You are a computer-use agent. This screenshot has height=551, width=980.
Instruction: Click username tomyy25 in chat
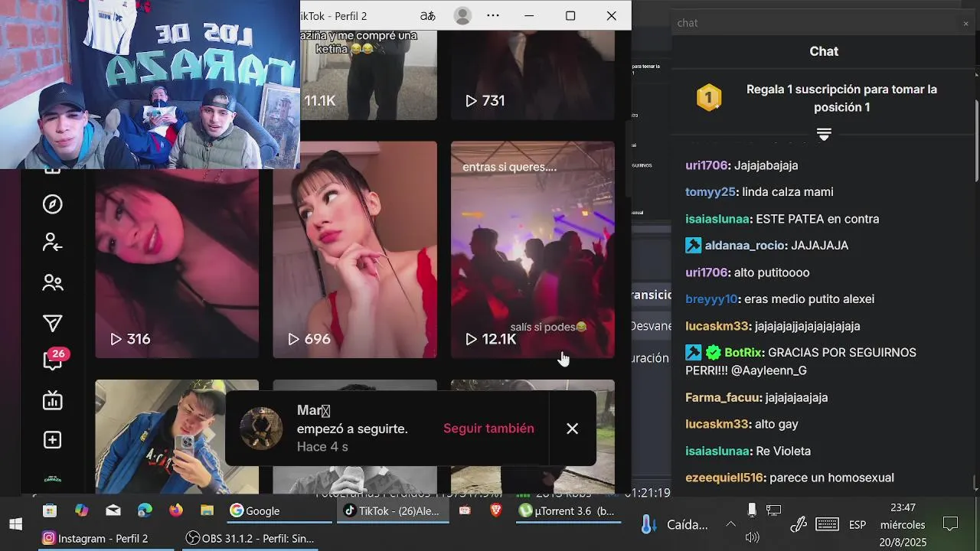click(710, 192)
